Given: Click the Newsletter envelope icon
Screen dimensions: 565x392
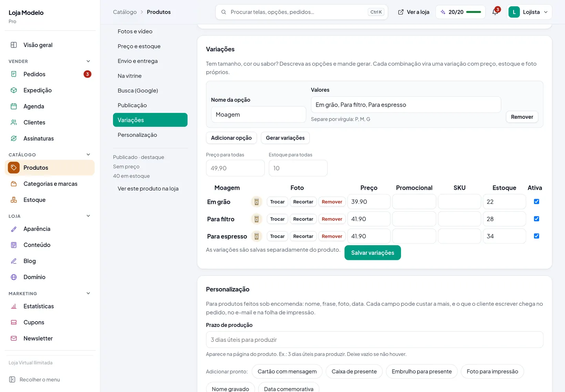Looking at the screenshot, I should (x=14, y=338).
